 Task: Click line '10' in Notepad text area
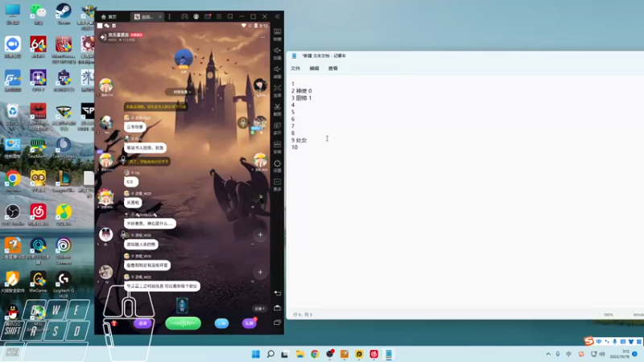(295, 147)
